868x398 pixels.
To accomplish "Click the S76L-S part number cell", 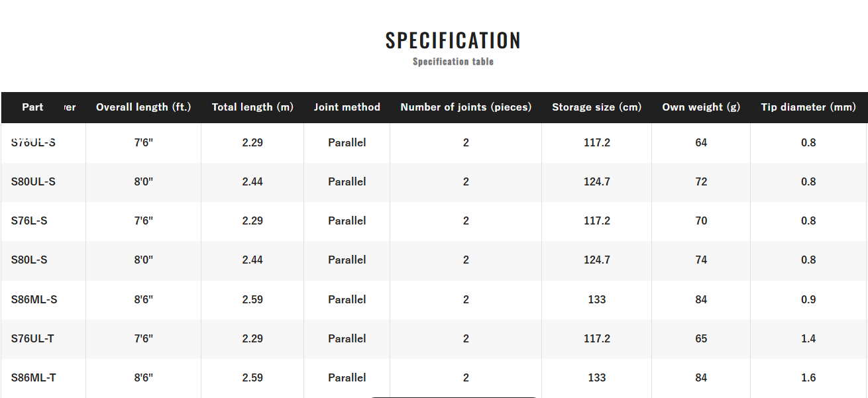I will click(x=29, y=221).
